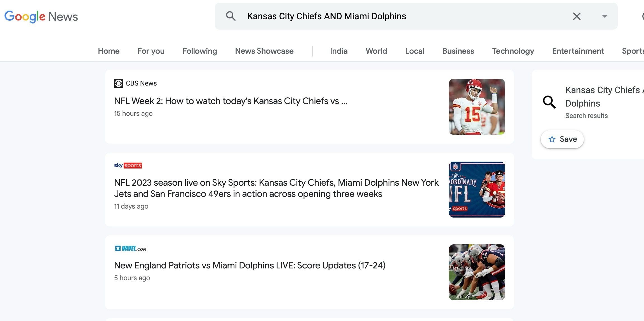Click the Kansas City Chiefs Dolphins side panel title
644x321 pixels.
605,97
